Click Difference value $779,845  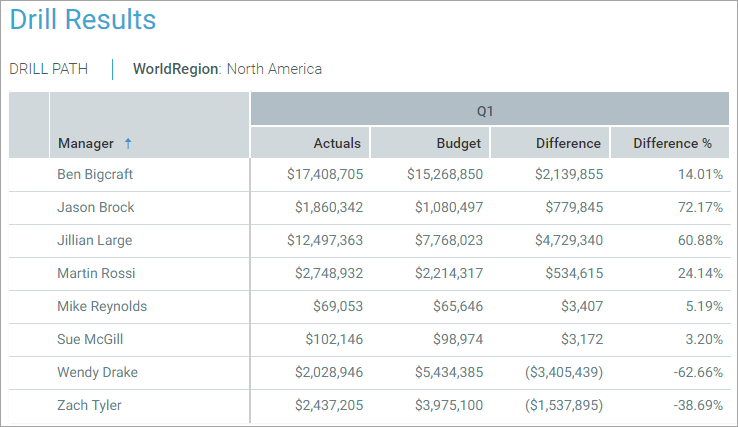tap(574, 207)
